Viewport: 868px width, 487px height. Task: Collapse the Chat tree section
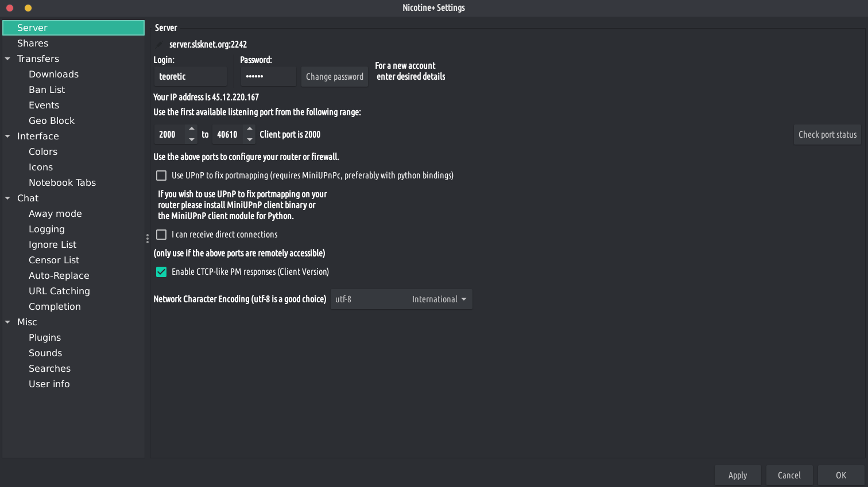click(x=8, y=198)
